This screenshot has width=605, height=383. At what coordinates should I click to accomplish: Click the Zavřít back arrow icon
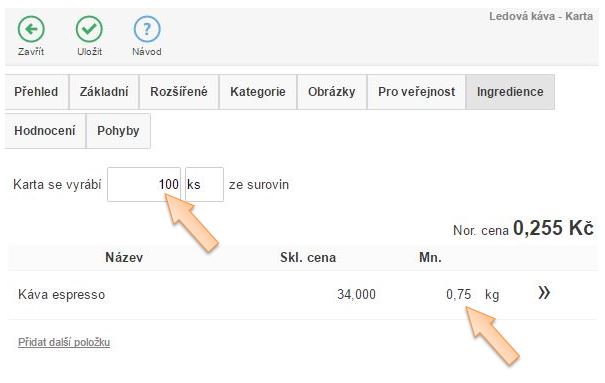coord(31,29)
